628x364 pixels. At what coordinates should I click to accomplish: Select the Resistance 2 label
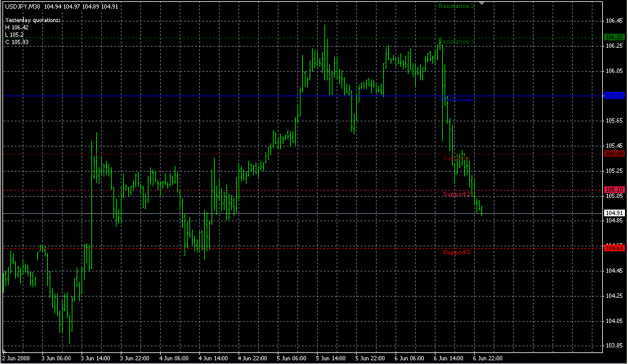point(457,6)
